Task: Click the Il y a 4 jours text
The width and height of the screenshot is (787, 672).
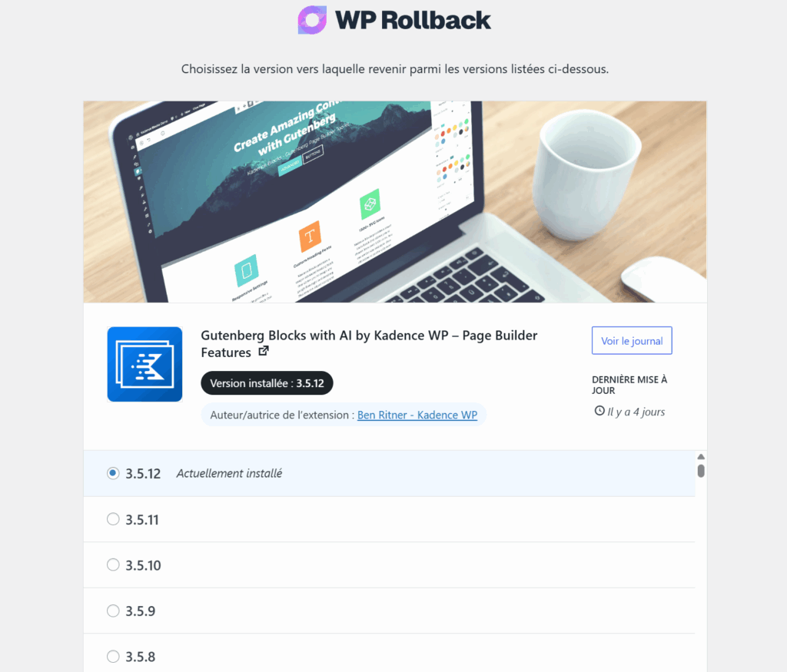Action: coord(636,412)
